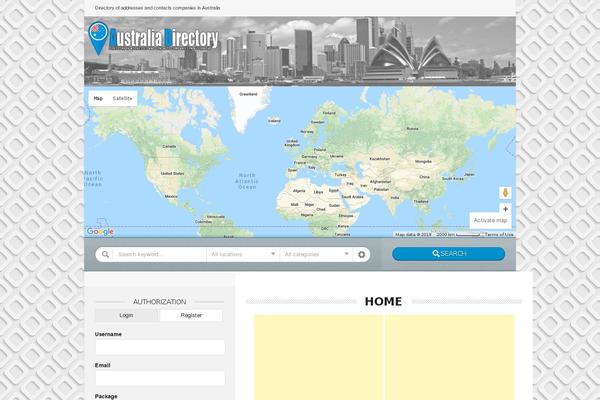This screenshot has height=400, width=600.
Task: Click into the Email field
Action: coord(160,378)
